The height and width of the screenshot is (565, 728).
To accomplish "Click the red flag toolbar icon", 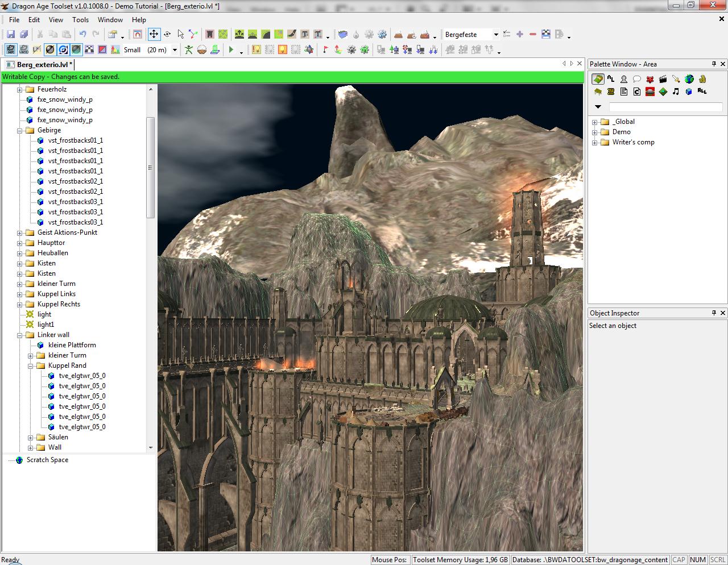I will tap(325, 50).
